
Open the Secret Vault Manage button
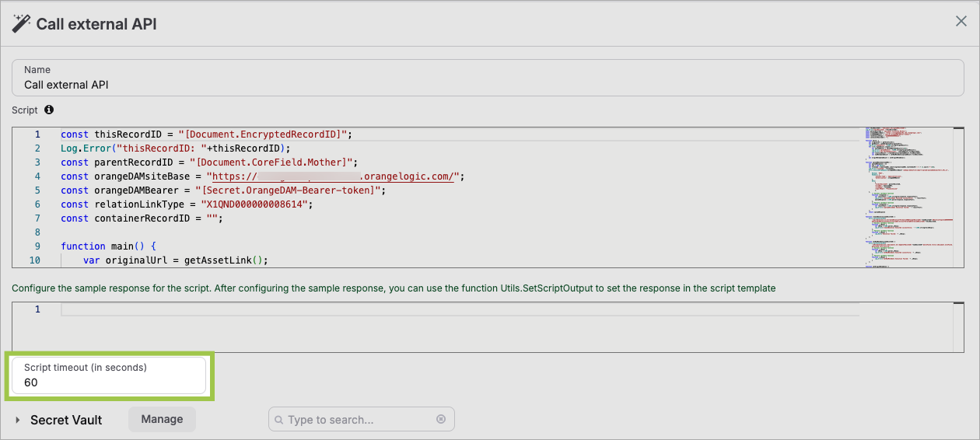tap(162, 419)
